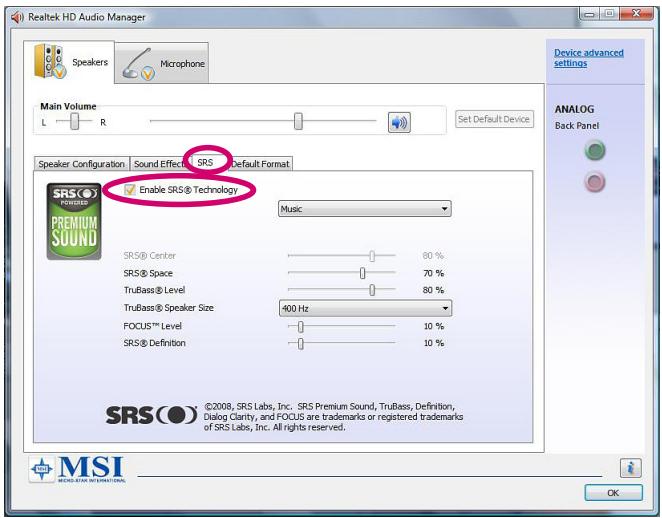This screenshot has width=662, height=518.
Task: Click the Realtek speaker icon in title bar
Action: pyautogui.click(x=17, y=17)
